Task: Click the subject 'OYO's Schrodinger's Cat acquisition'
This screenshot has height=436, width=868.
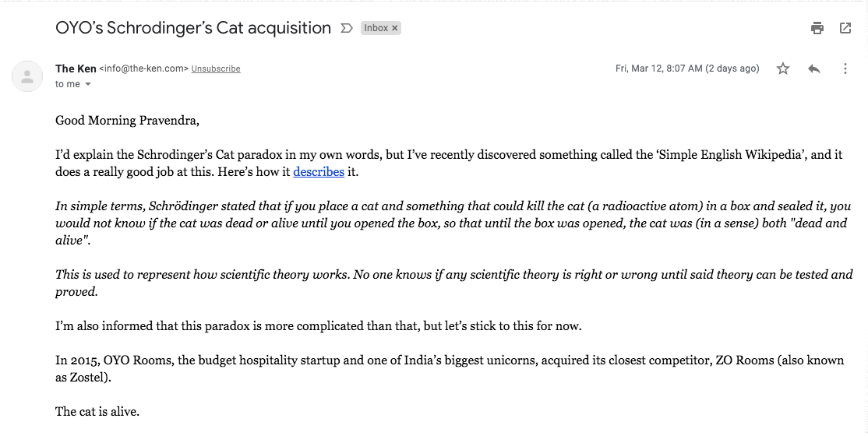Action: pos(193,28)
